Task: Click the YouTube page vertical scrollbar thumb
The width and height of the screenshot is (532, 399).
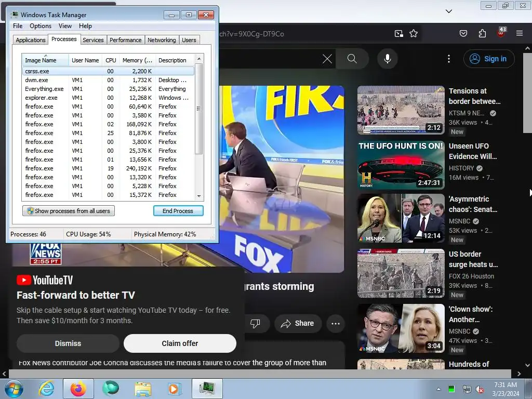Action: [527, 94]
